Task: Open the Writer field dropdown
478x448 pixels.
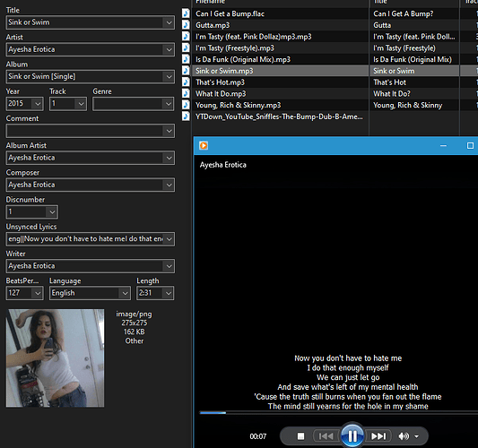Action: pos(169,266)
